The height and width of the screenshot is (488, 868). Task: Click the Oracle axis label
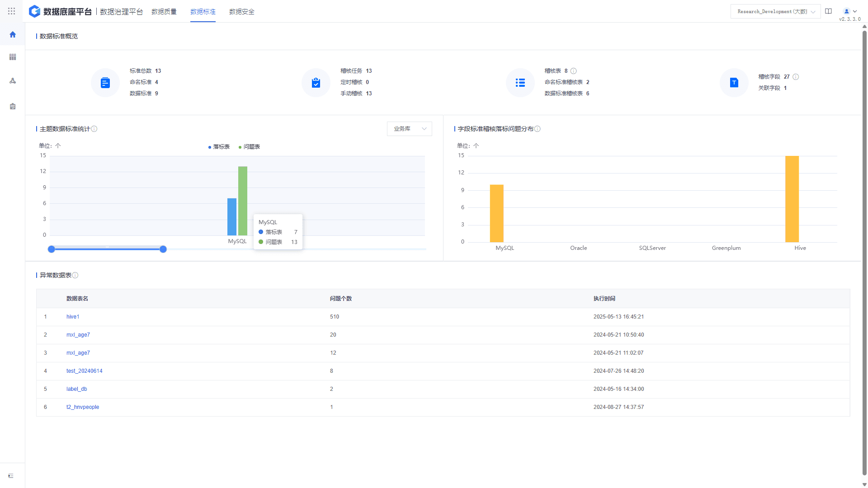click(579, 248)
